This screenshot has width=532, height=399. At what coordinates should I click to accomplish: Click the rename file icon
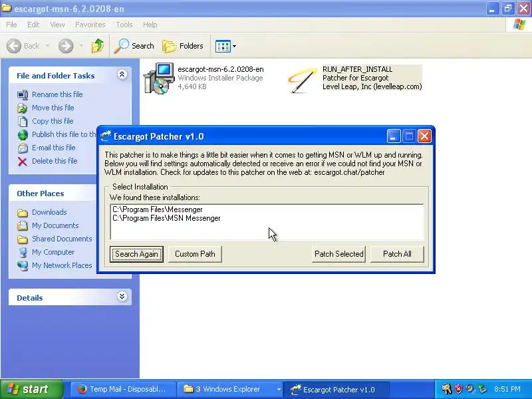pyautogui.click(x=23, y=94)
